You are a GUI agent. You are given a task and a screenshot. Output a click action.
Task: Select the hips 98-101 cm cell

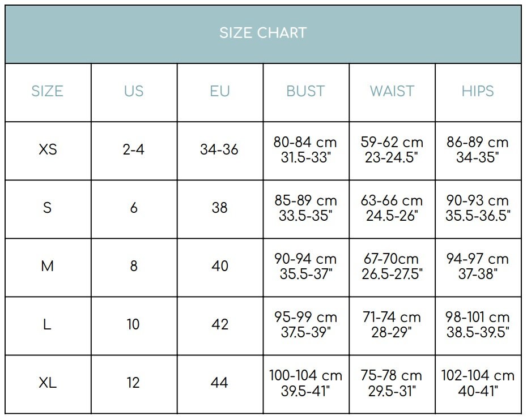coord(478,325)
